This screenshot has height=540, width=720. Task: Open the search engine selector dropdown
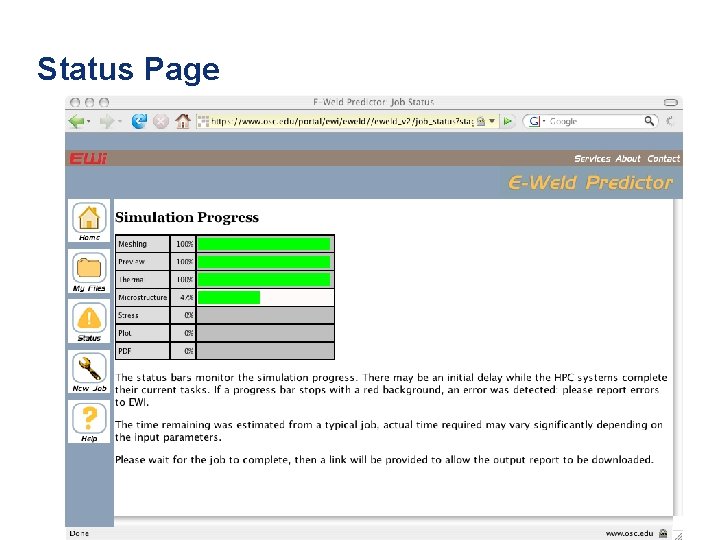click(x=536, y=121)
